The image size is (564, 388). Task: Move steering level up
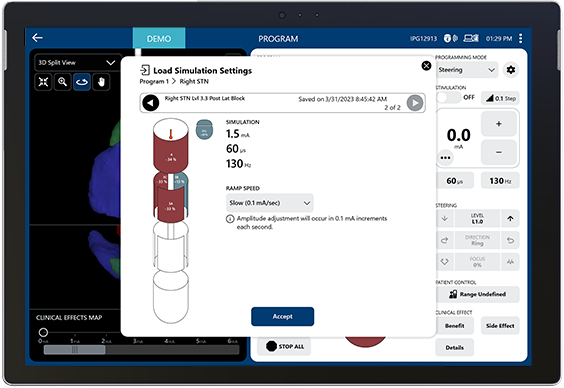(510, 218)
